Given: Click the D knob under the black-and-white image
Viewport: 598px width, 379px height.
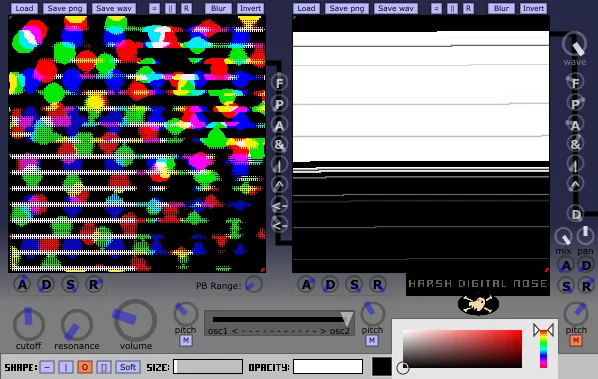Looking at the screenshot, I should [330, 284].
